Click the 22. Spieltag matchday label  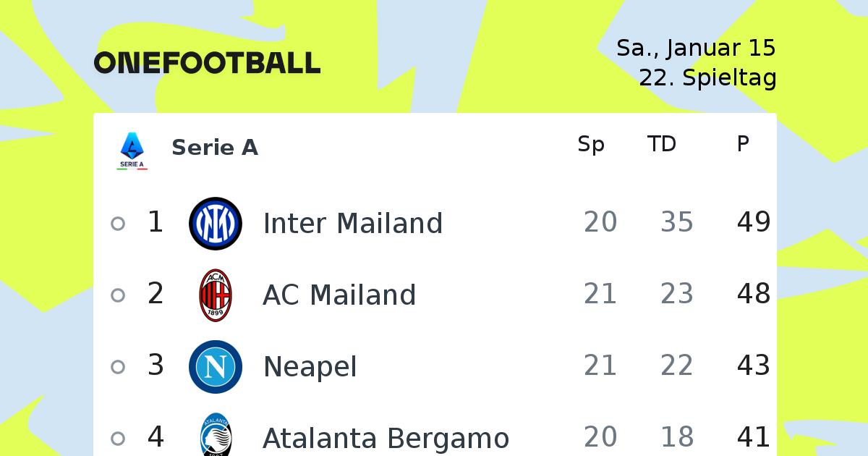click(707, 77)
